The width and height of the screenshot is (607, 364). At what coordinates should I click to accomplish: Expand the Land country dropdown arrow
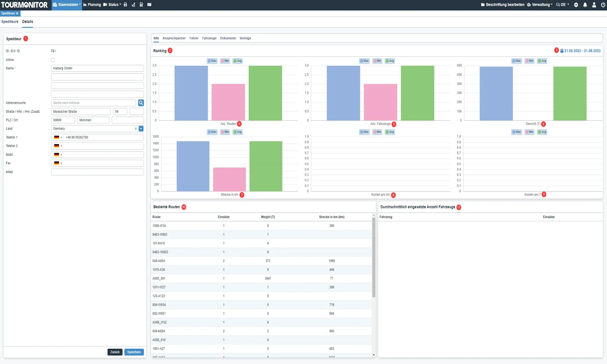point(141,129)
